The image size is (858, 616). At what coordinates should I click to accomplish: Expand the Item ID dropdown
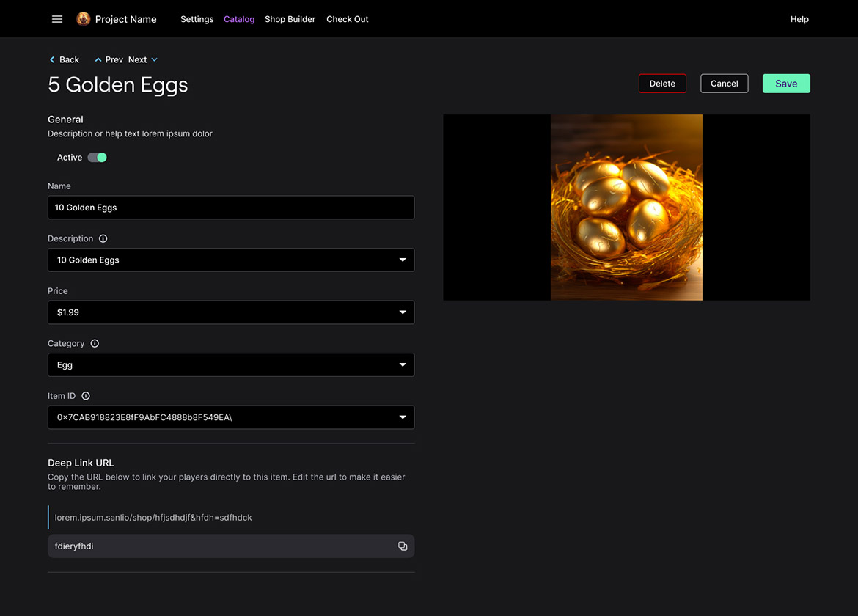click(403, 417)
